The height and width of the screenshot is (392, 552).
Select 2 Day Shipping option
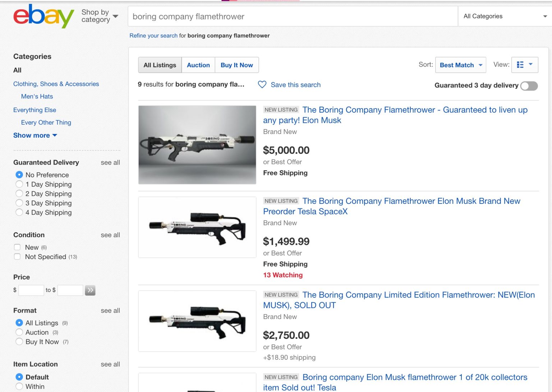pyautogui.click(x=19, y=194)
